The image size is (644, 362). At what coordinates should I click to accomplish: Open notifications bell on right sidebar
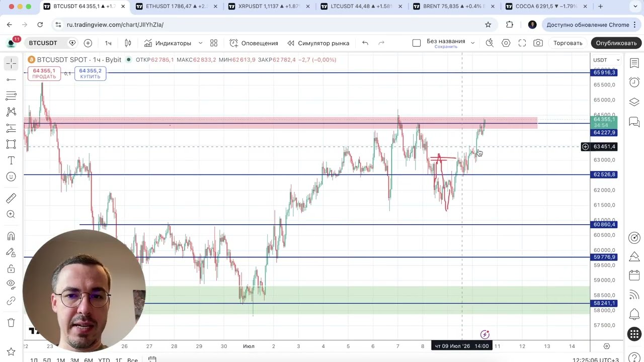(x=634, y=315)
